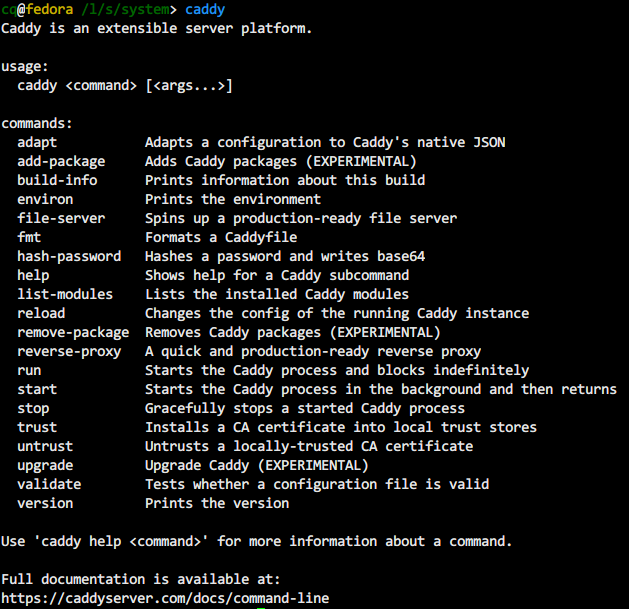Image resolution: width=629 pixels, height=609 pixels.
Task: Click 'Adds Caddy packages (EXPERIMENTAL)' description
Action: pyautogui.click(x=281, y=161)
